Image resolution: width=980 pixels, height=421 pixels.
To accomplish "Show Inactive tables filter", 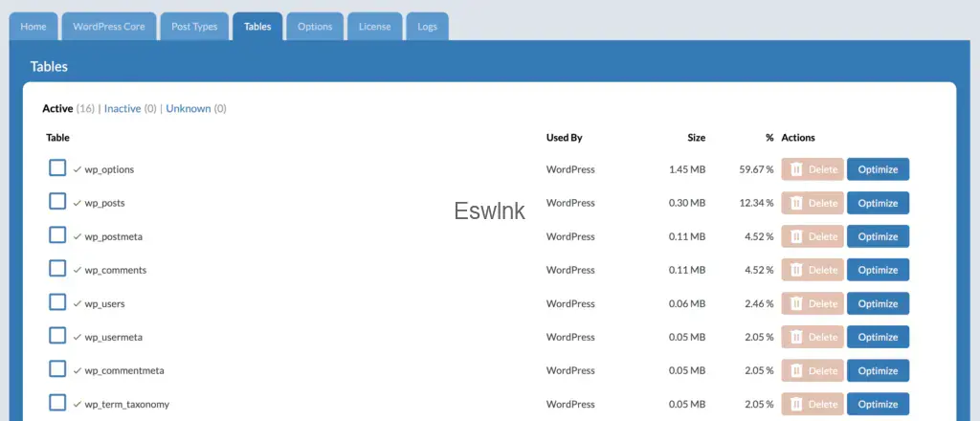I will [x=122, y=109].
